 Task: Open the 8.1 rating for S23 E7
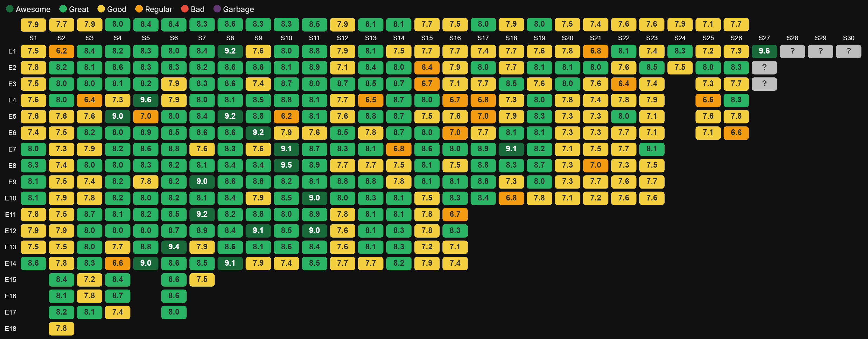(x=652, y=149)
